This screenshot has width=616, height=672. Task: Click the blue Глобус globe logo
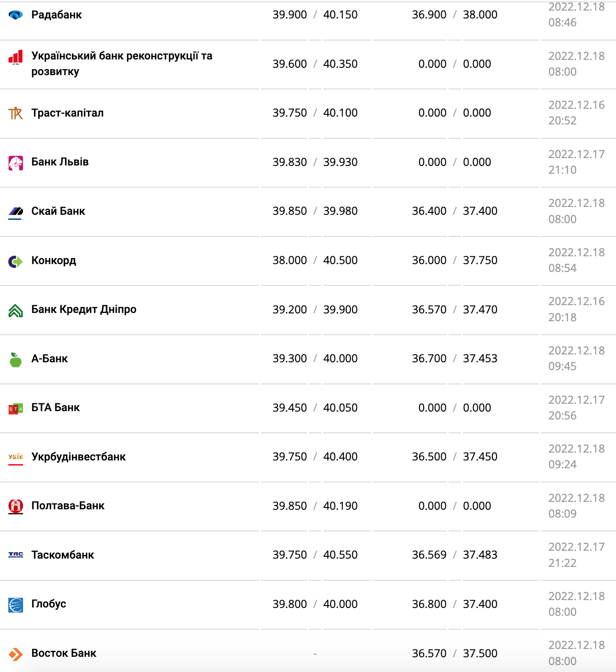click(x=16, y=605)
